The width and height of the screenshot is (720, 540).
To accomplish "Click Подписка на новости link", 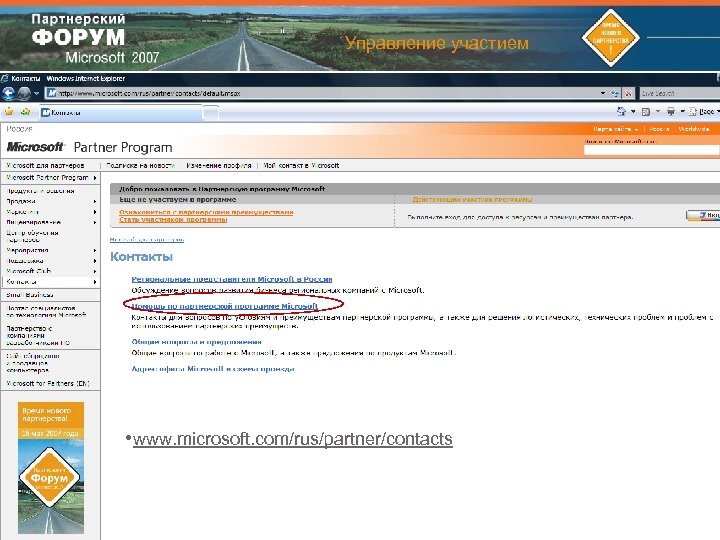I will pyautogui.click(x=141, y=165).
